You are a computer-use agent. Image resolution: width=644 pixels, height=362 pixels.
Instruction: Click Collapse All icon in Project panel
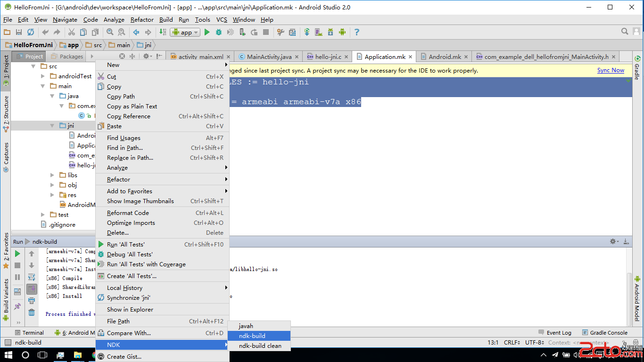[132, 56]
